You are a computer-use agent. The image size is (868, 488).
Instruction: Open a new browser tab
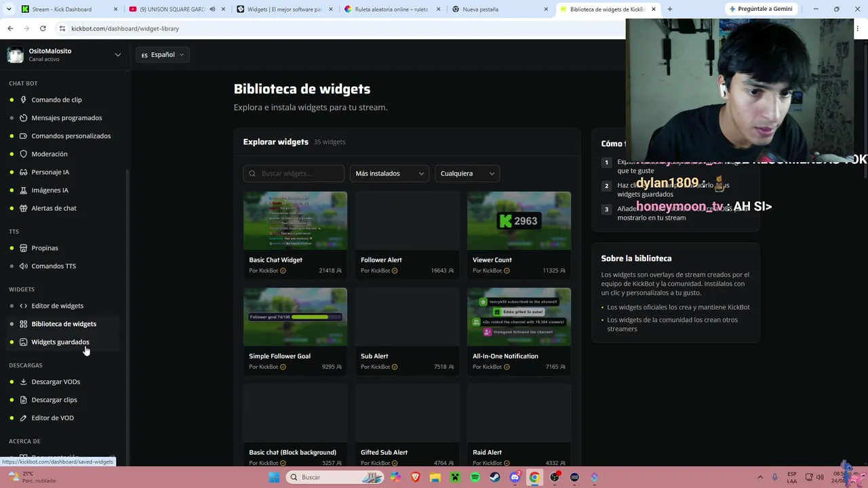pos(669,9)
